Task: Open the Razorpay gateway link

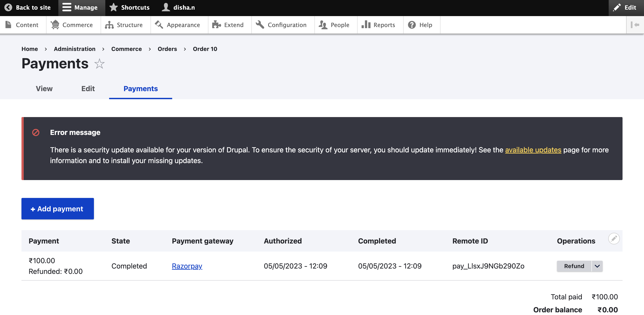Action: pos(187,266)
